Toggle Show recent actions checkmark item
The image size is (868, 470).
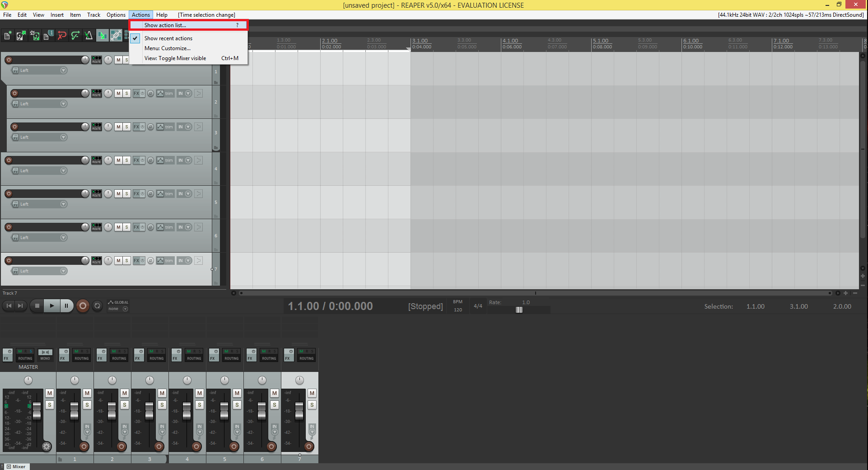pos(168,38)
